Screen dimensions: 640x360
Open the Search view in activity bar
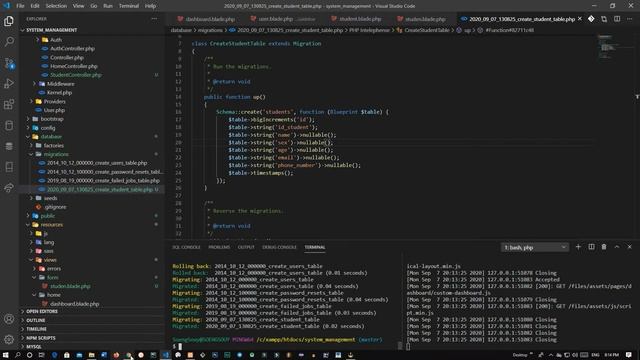point(9,42)
